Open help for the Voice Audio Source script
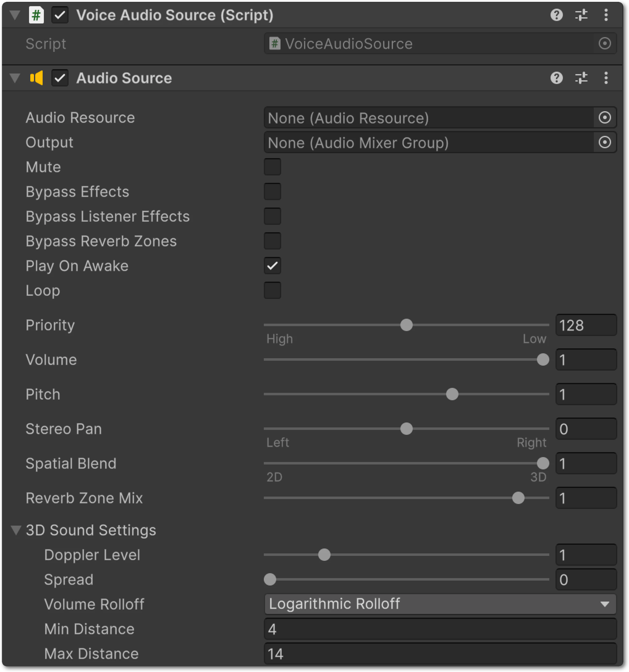 [556, 15]
